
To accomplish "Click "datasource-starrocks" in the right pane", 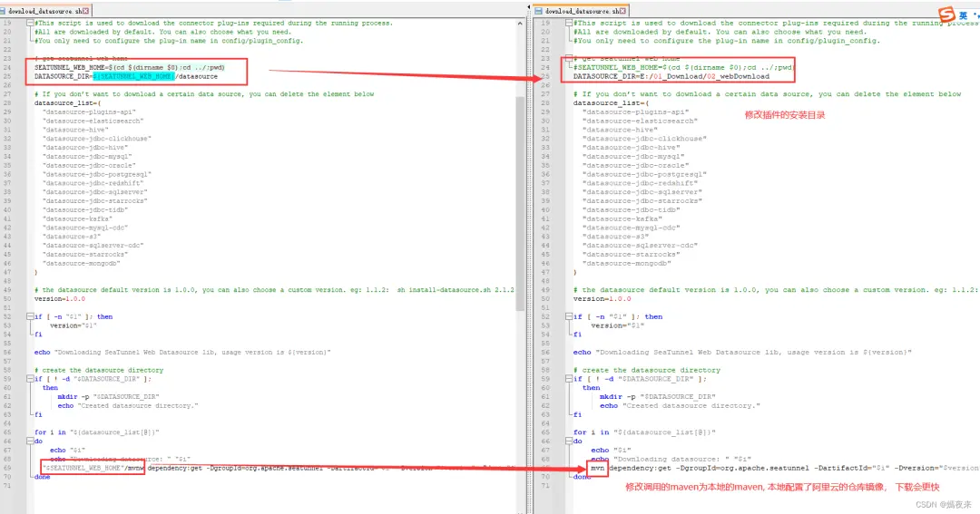I will pos(631,254).
